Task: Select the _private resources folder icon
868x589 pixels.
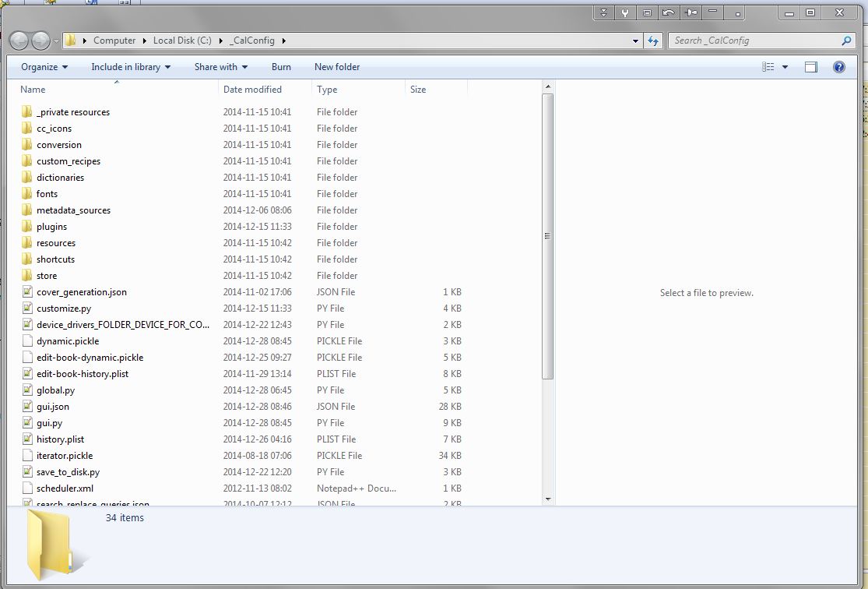Action: tap(27, 112)
